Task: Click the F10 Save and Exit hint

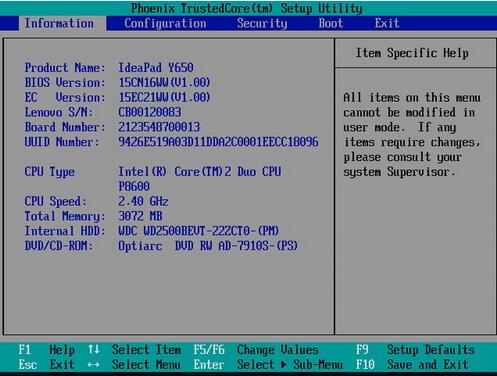Action: point(412,364)
